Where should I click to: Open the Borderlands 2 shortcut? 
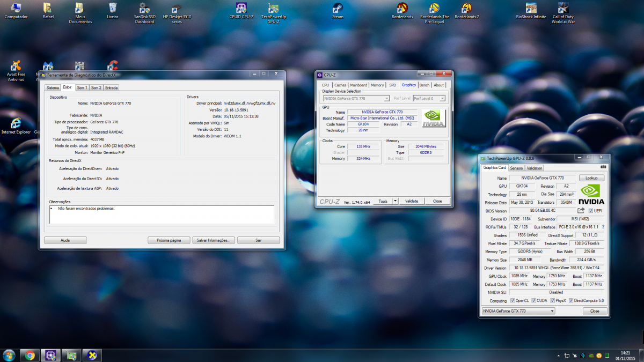tap(467, 11)
